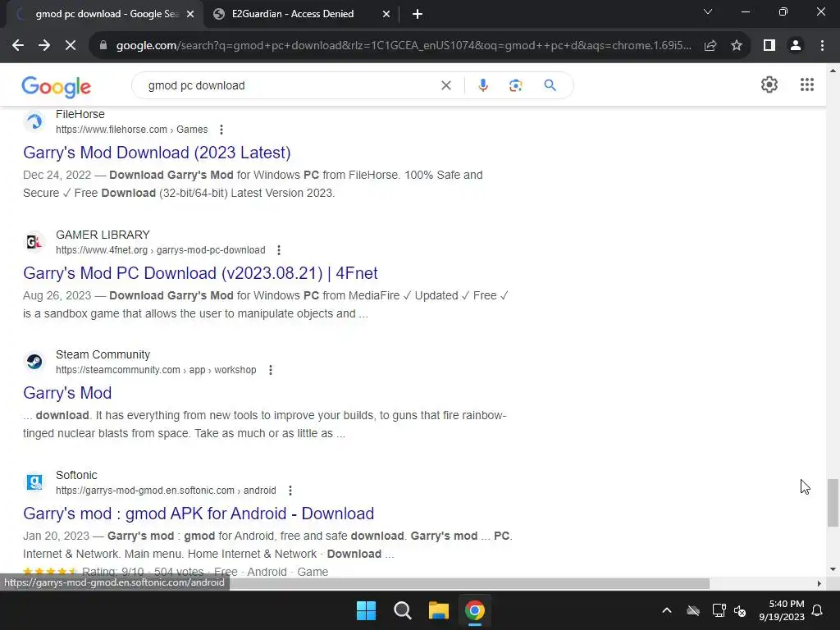Focus the Chrome address bar
Screen dimensions: 840x630
point(404,46)
